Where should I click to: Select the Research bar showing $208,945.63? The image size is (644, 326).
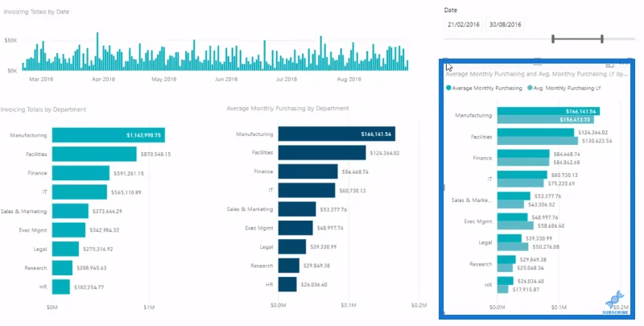(x=63, y=268)
